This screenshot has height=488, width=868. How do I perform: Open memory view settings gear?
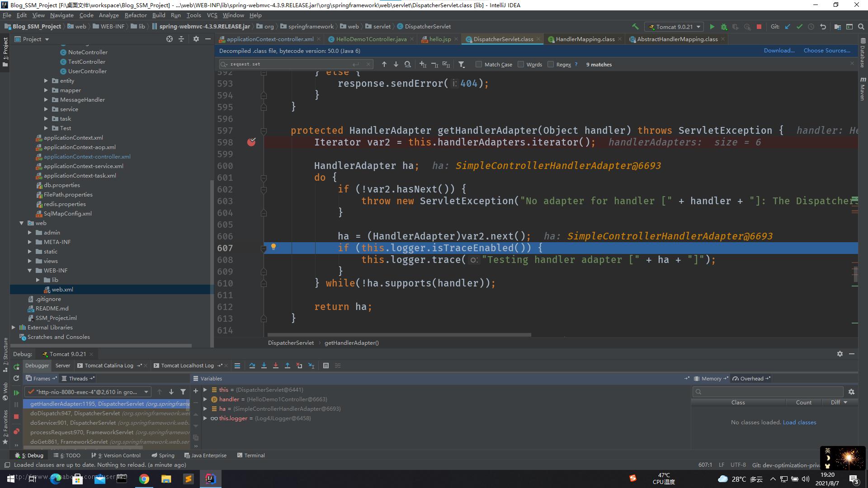click(x=852, y=392)
